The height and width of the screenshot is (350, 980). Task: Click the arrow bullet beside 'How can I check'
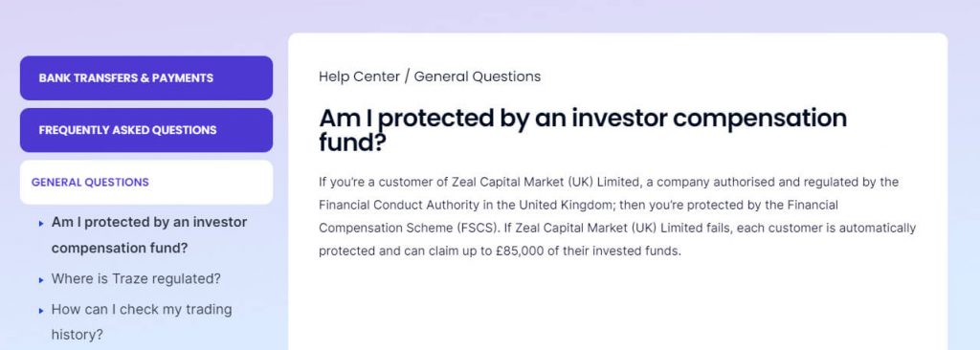(41, 311)
